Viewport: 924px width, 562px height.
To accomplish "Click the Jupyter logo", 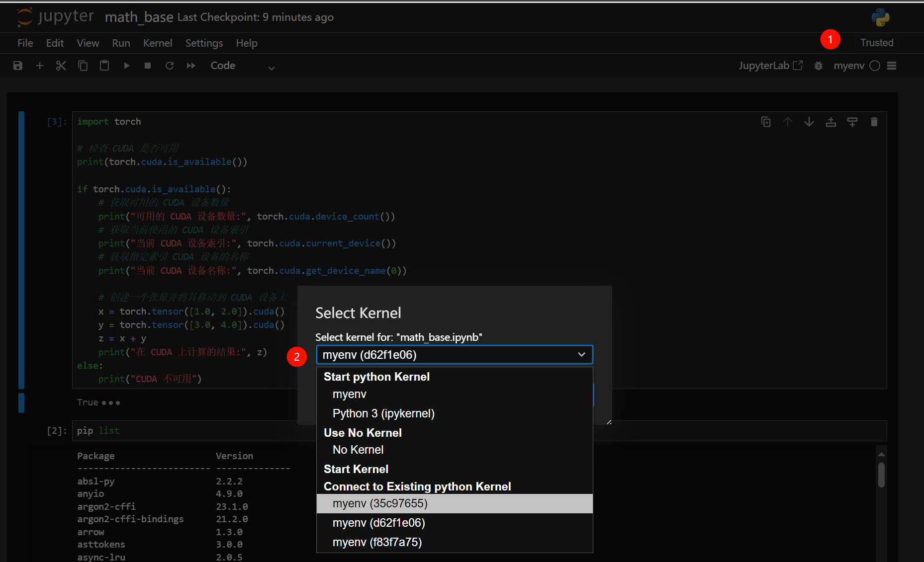I will 55,17.
